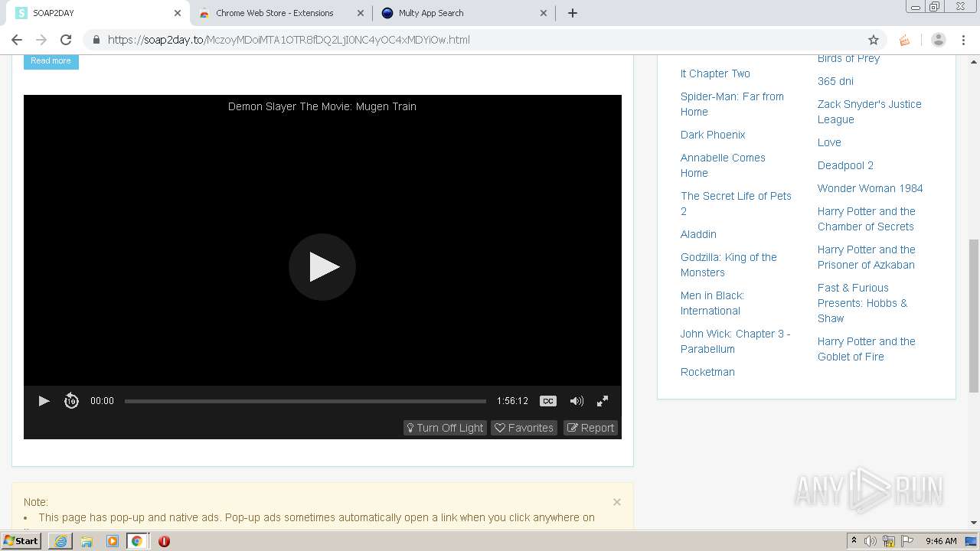Viewport: 980px width, 551px height.
Task: Click system tray network icon
Action: click(x=889, y=541)
